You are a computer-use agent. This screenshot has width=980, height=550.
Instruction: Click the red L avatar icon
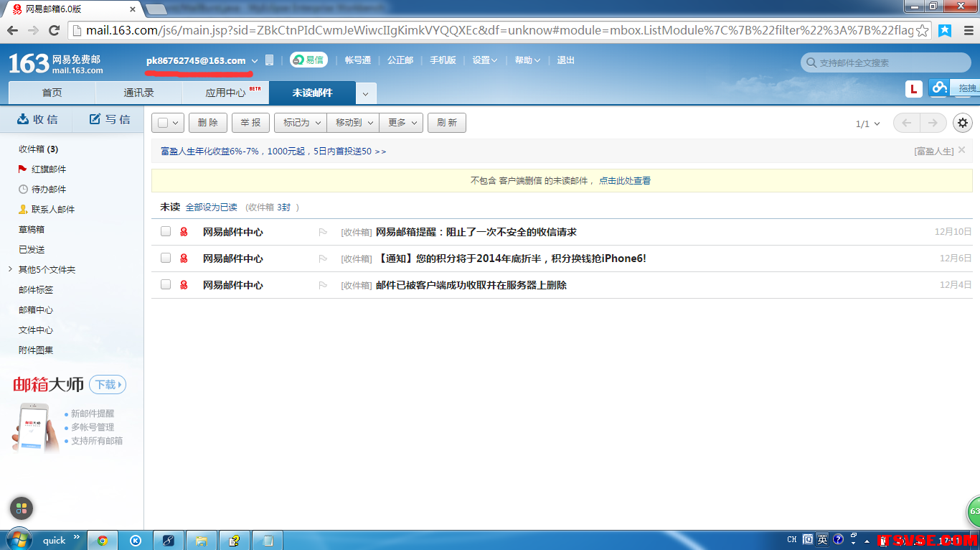[913, 89]
